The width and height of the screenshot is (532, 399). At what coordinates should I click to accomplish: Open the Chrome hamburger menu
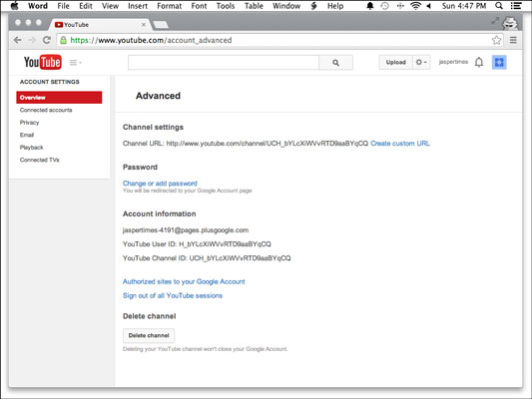513,40
